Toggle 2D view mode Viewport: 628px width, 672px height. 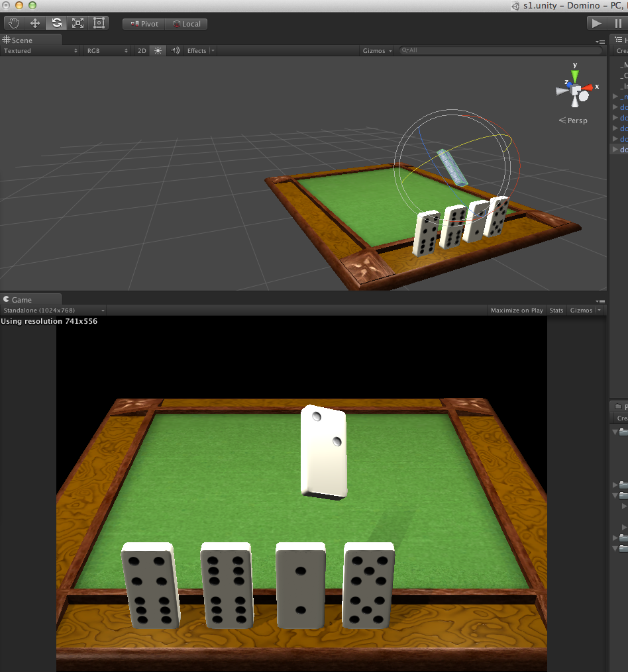141,50
